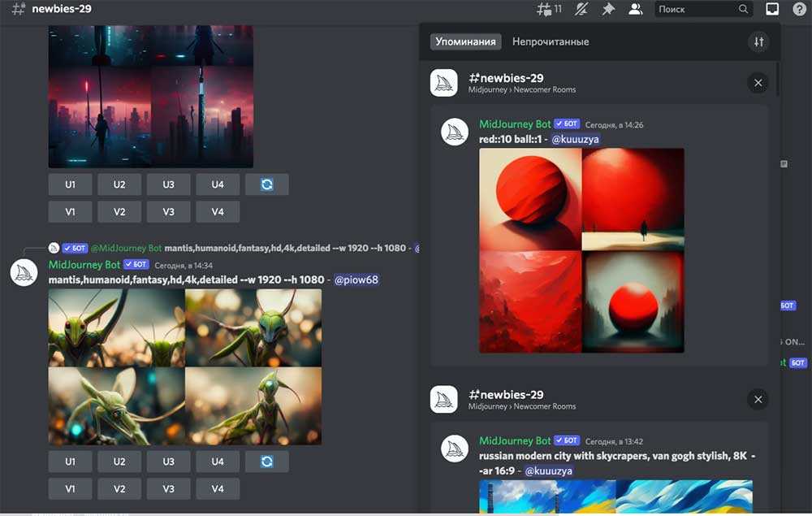This screenshot has width=812, height=516.
Task: Dismiss the red ball mention with X
Action: (758, 83)
